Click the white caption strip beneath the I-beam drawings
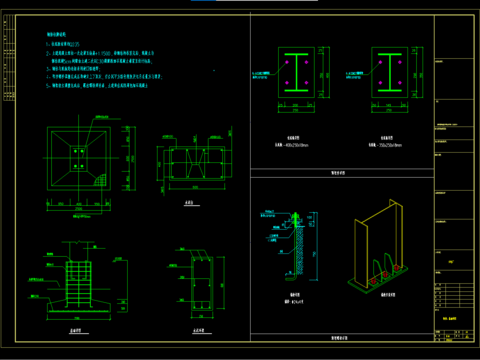480x360 pixels. coord(342,173)
